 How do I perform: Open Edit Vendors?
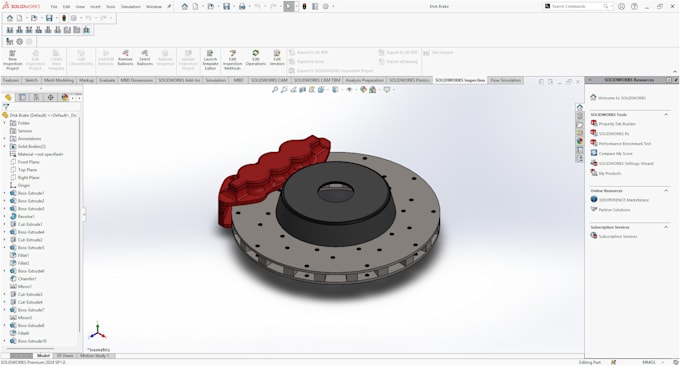277,58
